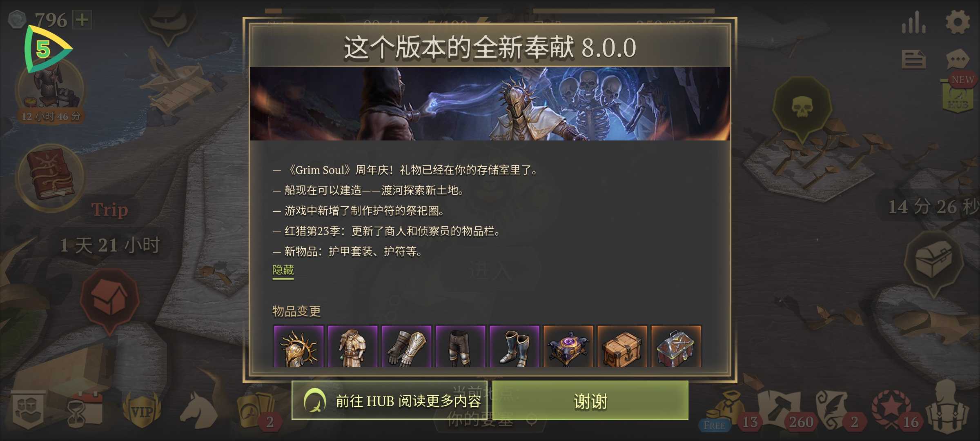The image size is (980, 441).
Task: Tap the plus to add coins
Action: click(82, 19)
